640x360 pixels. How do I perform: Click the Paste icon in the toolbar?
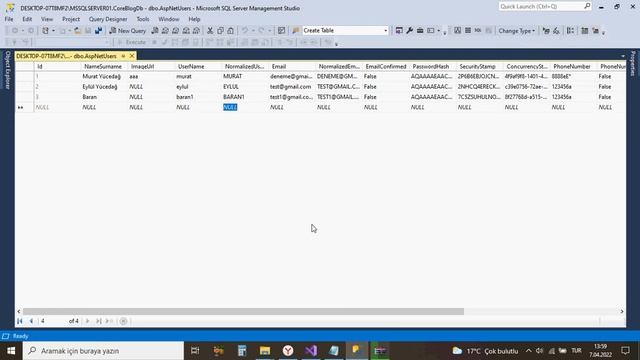point(231,31)
